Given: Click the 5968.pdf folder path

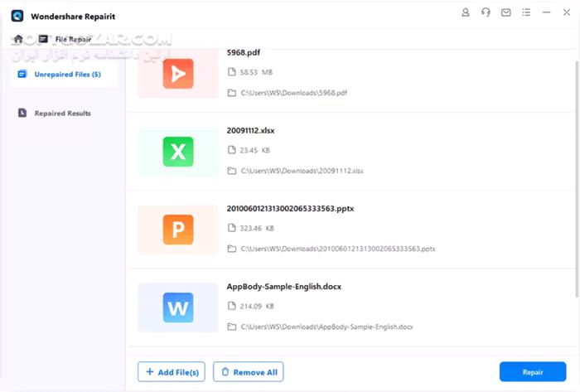Looking at the screenshot, I should pyautogui.click(x=293, y=93).
